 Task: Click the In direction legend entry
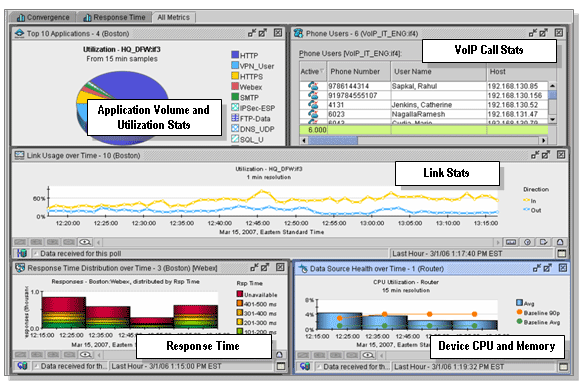530,201
